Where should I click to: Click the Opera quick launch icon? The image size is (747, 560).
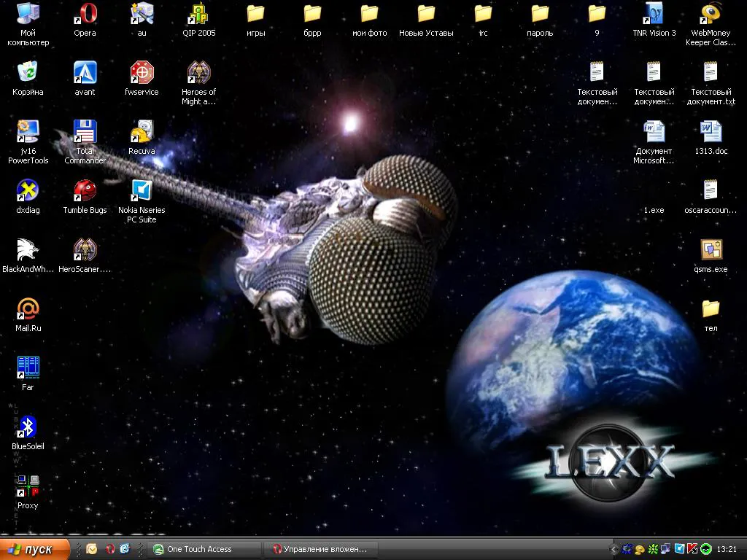coord(110,549)
